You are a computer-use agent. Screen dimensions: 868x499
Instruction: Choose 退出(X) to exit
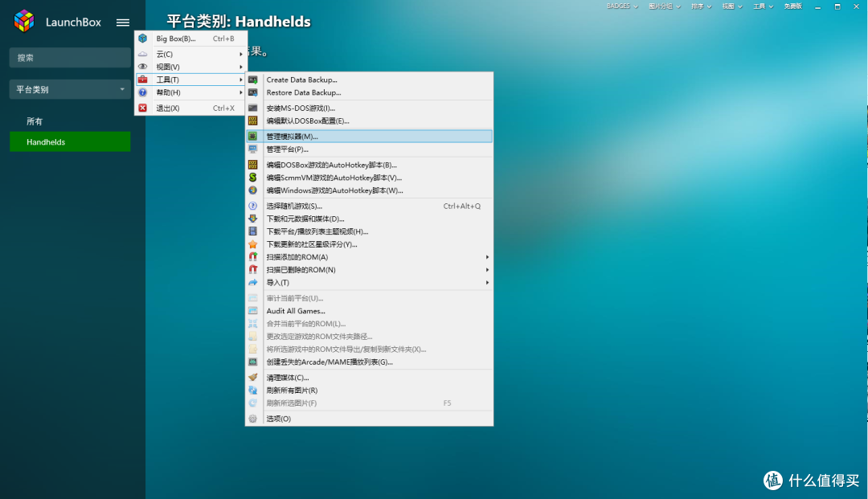pos(190,108)
